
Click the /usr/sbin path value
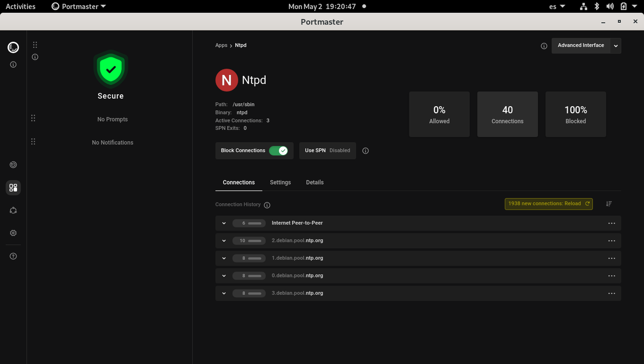(244, 105)
